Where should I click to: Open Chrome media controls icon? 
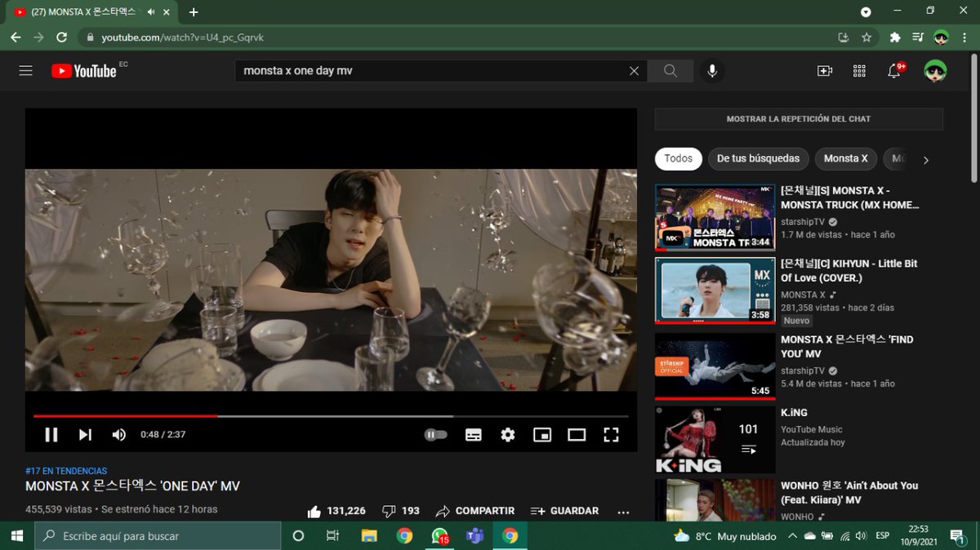point(918,38)
